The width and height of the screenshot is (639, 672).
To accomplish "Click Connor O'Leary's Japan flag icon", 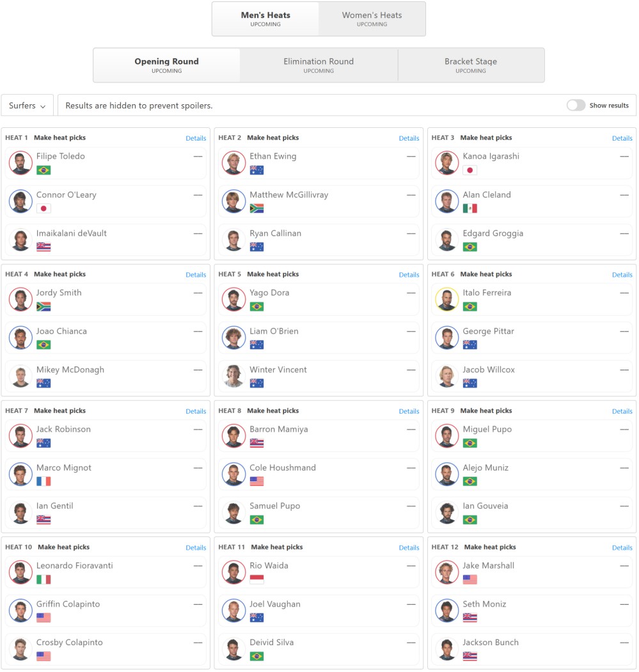I will (x=43, y=208).
